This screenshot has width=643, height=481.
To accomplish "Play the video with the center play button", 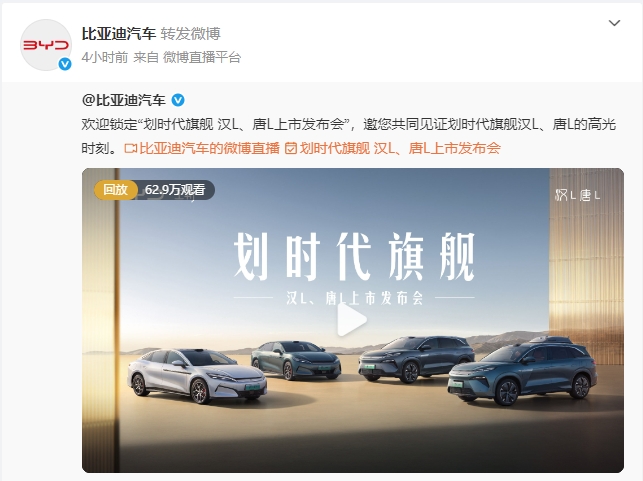I will point(351,320).
